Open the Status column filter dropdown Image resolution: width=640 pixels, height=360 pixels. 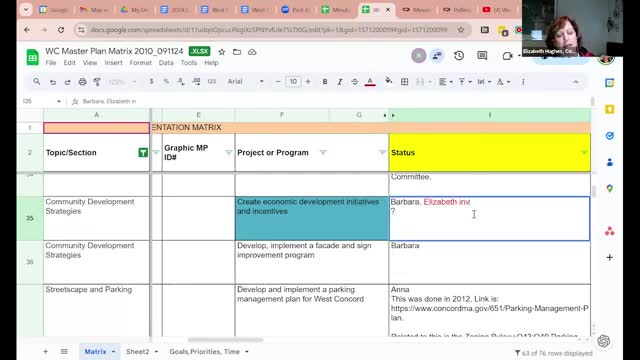point(584,152)
